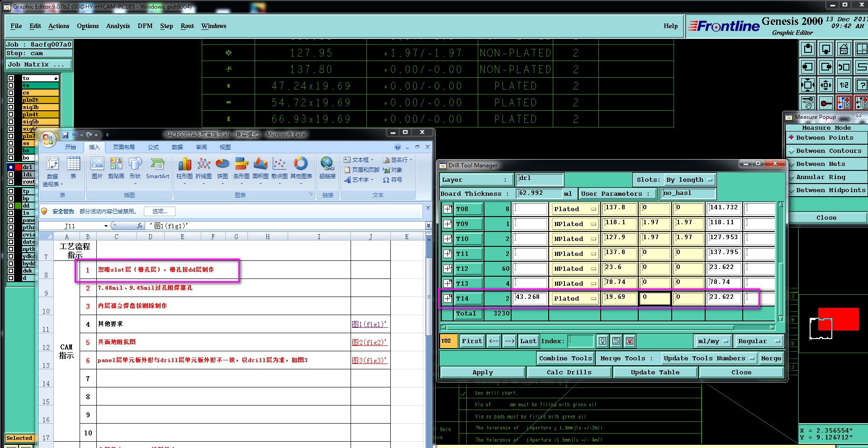Click the snap-to-grid icon in Genesis toolbar

coord(826,103)
